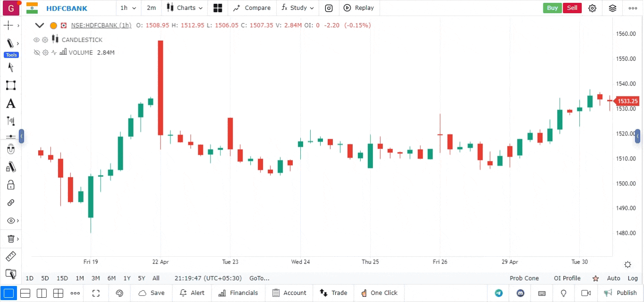Image resolution: width=644 pixels, height=302 pixels.
Task: Select the 3M time range
Action: tap(95, 278)
